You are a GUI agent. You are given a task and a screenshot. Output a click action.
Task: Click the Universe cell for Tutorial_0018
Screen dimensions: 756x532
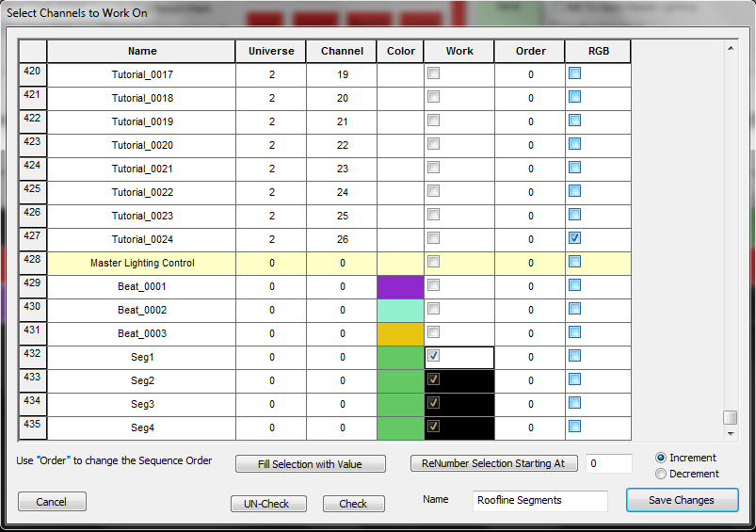[x=271, y=98]
